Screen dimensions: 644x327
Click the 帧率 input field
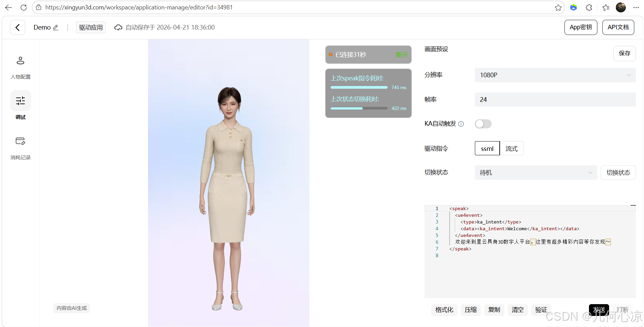pos(555,99)
